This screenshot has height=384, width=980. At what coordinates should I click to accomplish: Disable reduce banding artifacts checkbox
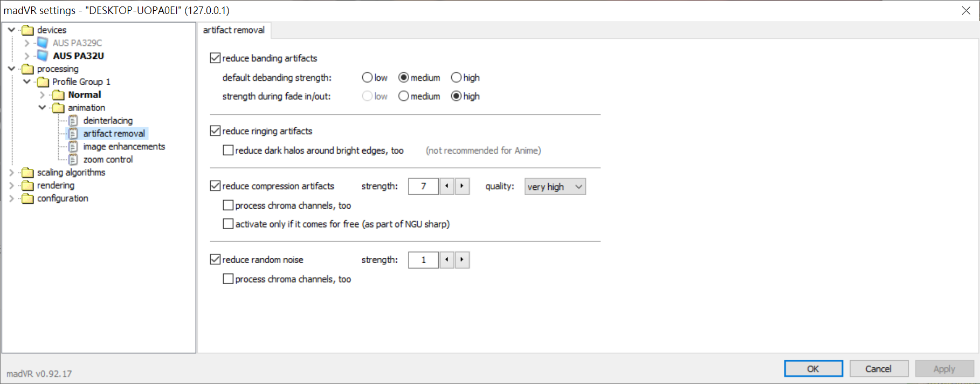click(215, 58)
